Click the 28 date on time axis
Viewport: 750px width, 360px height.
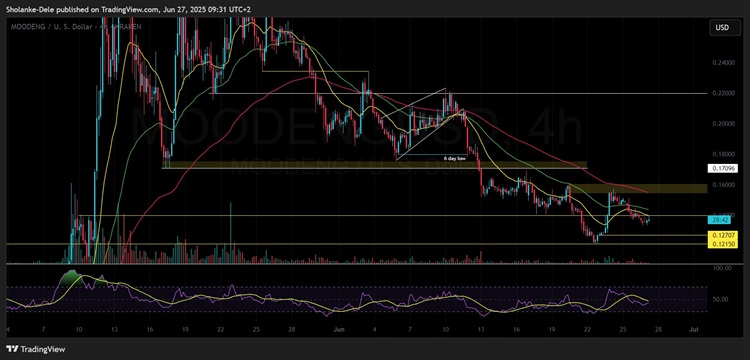coord(659,330)
